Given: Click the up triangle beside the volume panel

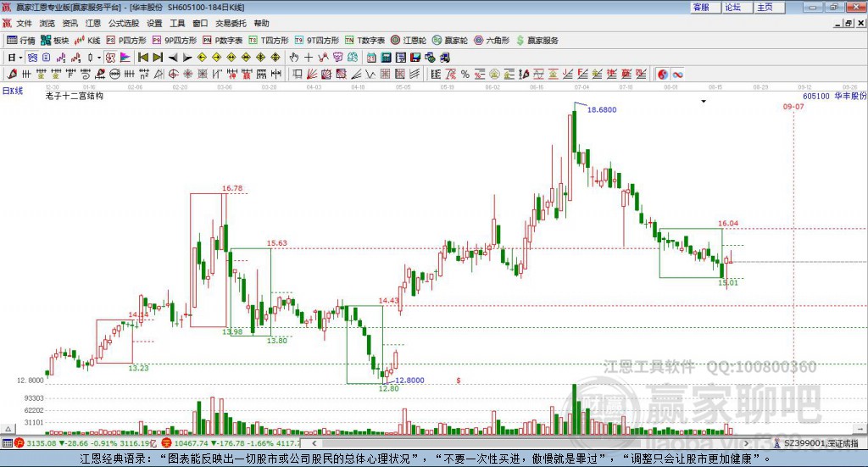Looking at the screenshot, I should 8,429.
